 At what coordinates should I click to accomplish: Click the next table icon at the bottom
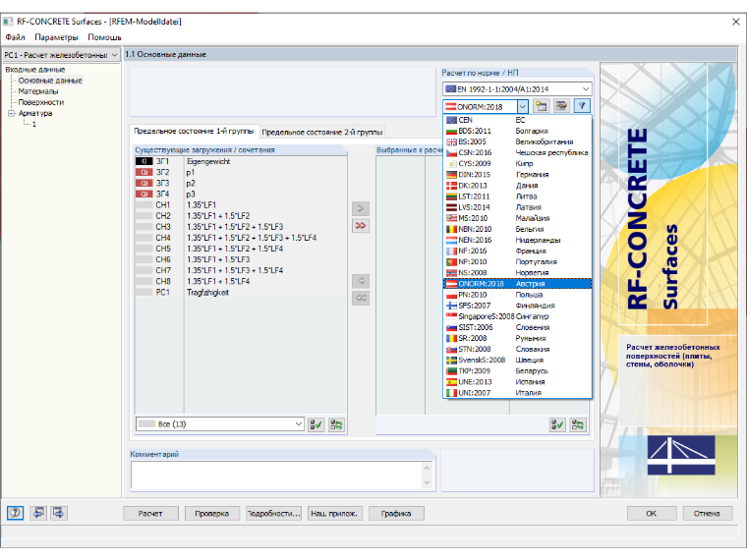click(x=59, y=513)
